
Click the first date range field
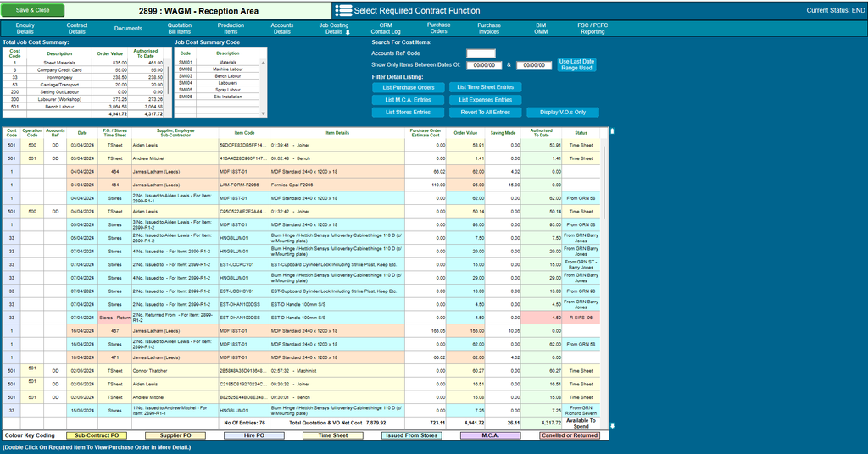(484, 65)
